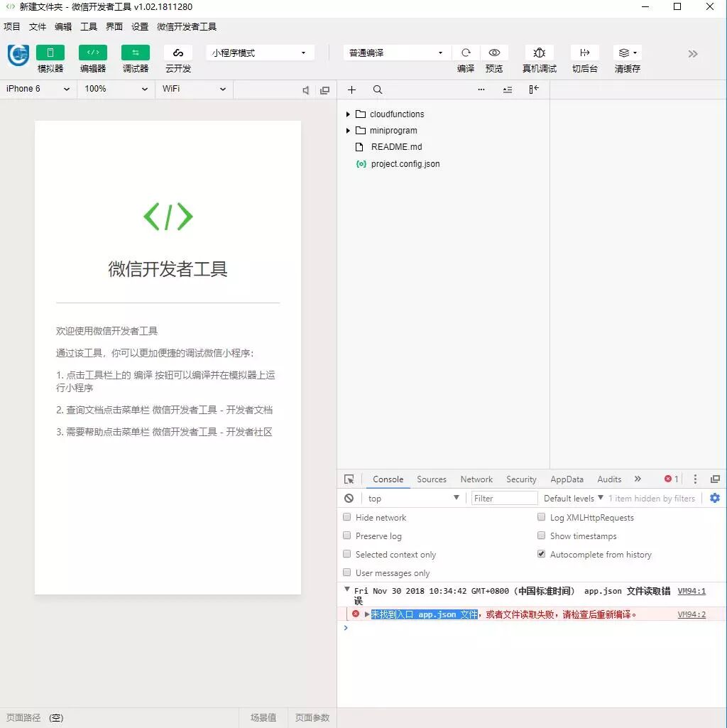Open the 文件 menu
Viewport: 727px width, 728px height.
coord(37,27)
